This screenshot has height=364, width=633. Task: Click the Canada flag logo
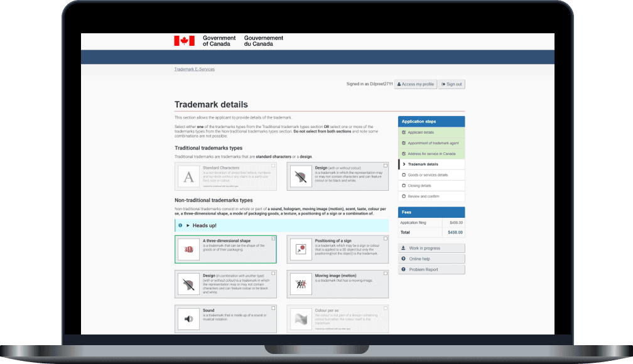click(184, 41)
